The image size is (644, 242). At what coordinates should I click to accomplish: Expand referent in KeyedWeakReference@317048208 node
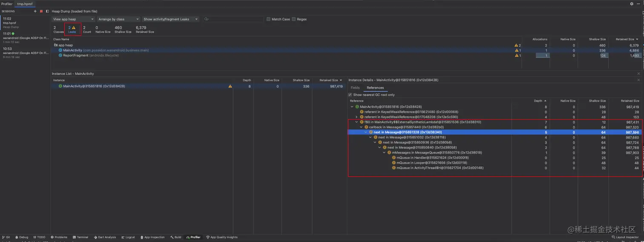click(x=356, y=117)
